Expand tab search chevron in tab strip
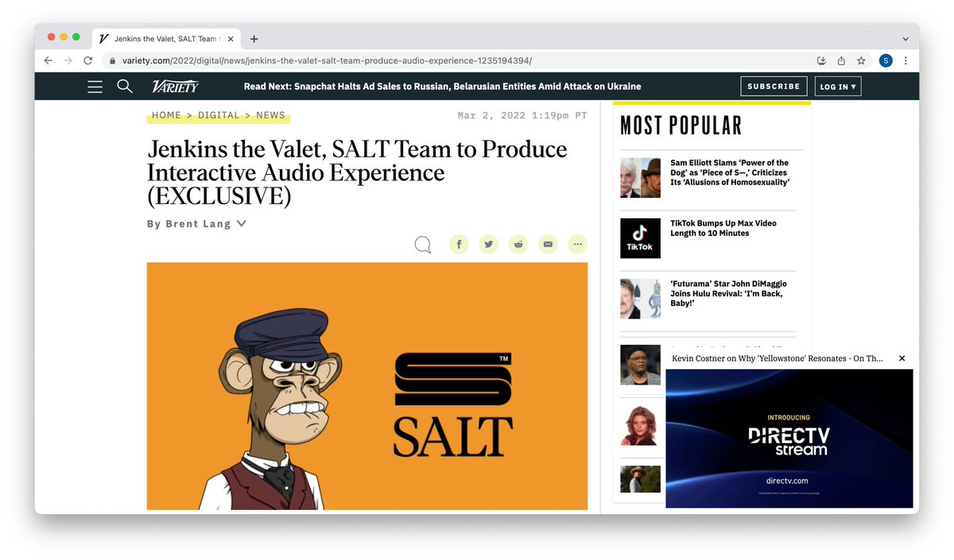 [x=906, y=38]
